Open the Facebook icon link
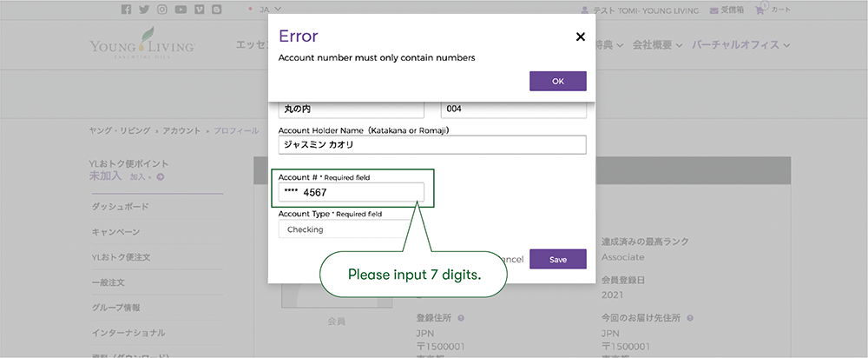This screenshot has height=358, width=868. tap(127, 10)
